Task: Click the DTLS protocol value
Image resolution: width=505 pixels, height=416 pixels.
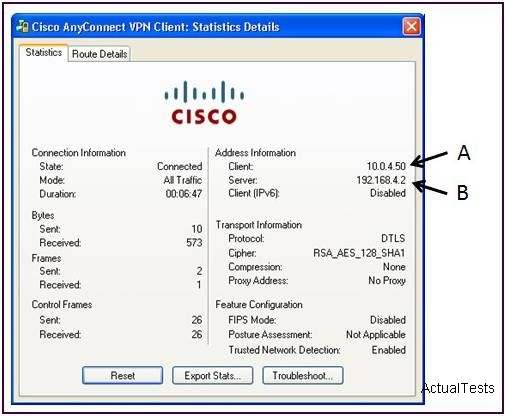Action: coord(393,238)
